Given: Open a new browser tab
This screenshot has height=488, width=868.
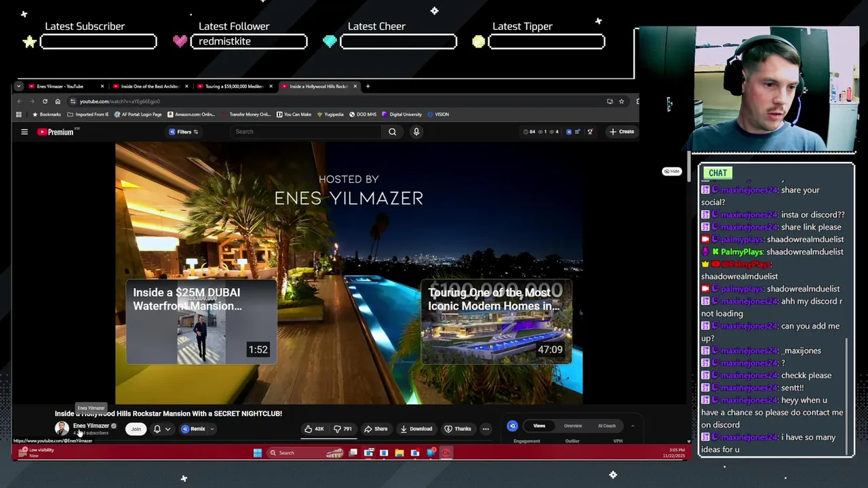Looking at the screenshot, I should pyautogui.click(x=368, y=86).
